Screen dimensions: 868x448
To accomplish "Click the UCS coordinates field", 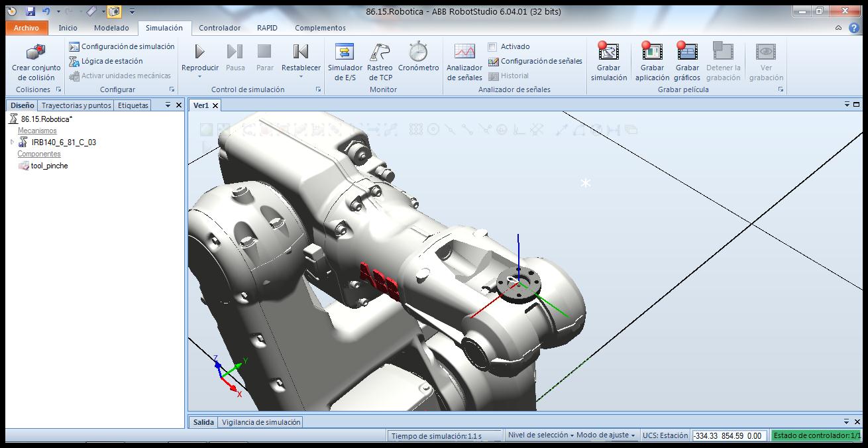I will (x=730, y=435).
